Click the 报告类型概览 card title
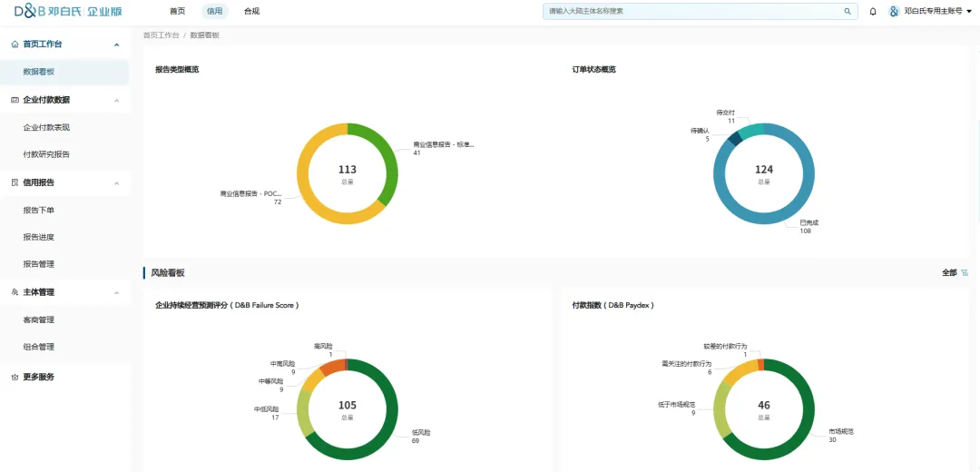 (177, 69)
